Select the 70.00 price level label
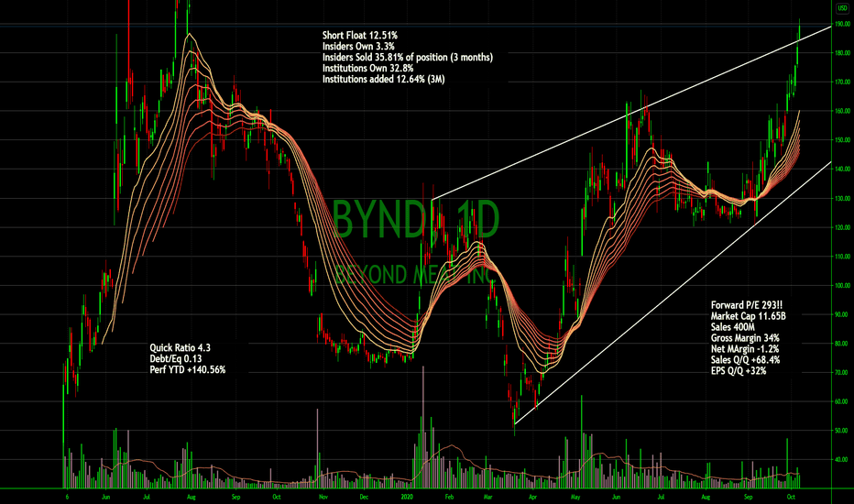The image size is (854, 504). tap(843, 373)
